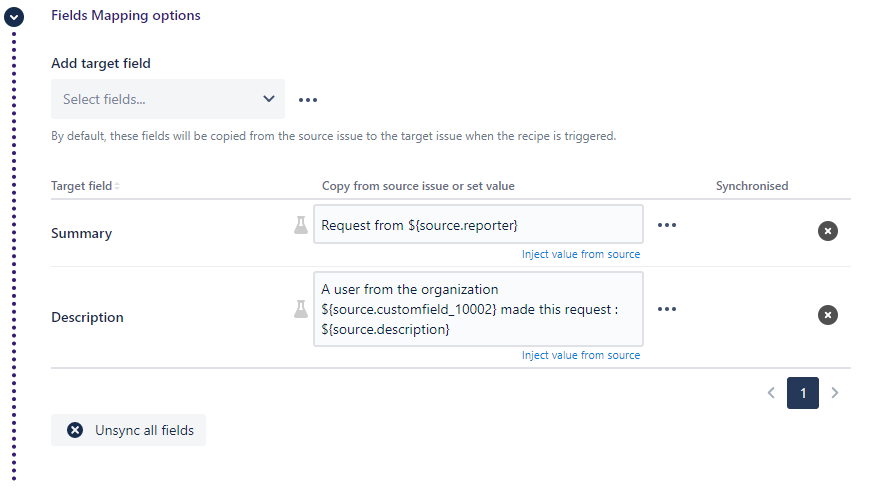871x495 pixels.
Task: Remove the Summary field mapping
Action: 828,231
